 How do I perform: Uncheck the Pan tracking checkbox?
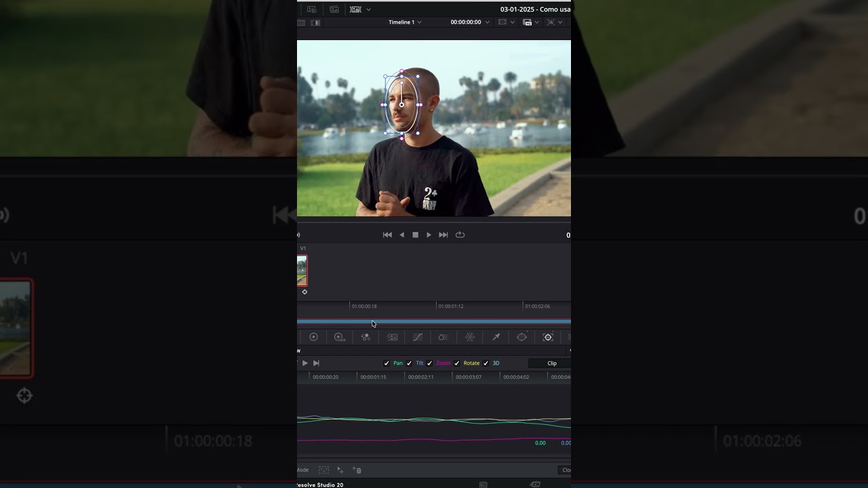(x=387, y=363)
